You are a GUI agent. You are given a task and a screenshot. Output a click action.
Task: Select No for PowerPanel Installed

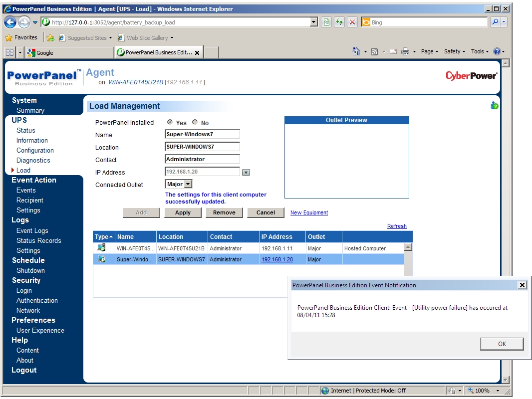[x=195, y=122]
